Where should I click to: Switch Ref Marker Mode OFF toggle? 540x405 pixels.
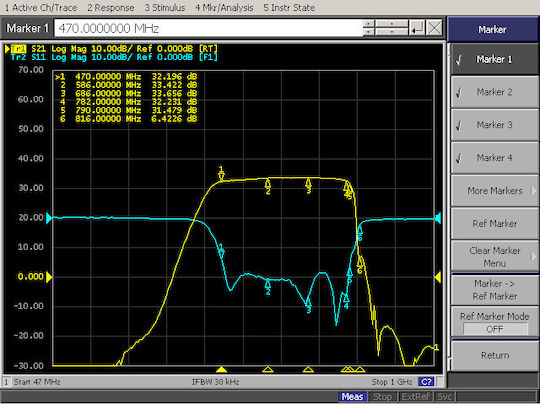(495, 329)
